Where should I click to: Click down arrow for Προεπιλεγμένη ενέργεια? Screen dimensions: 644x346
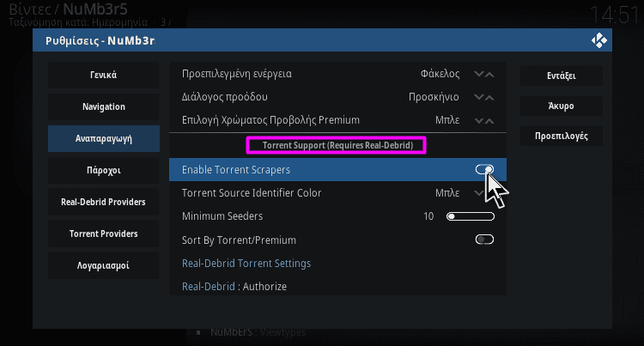478,75
